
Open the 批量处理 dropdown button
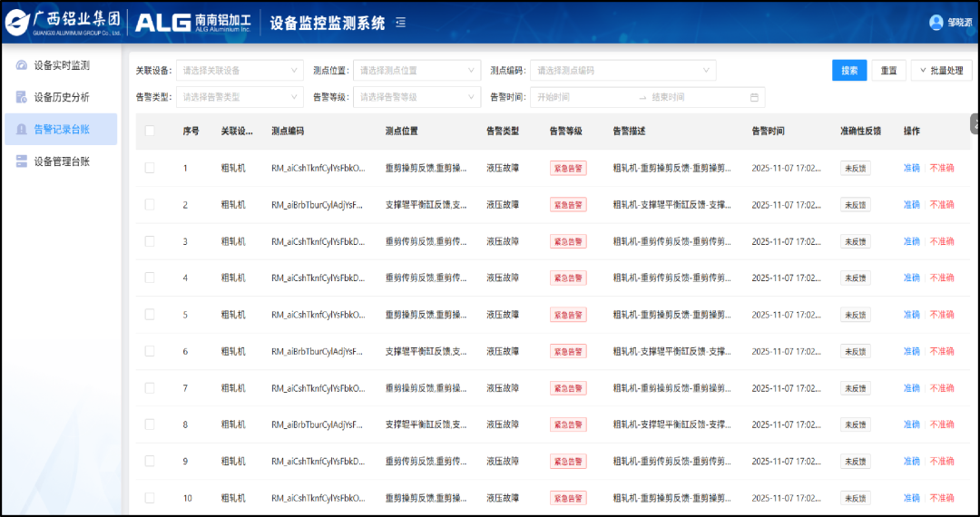pos(940,71)
